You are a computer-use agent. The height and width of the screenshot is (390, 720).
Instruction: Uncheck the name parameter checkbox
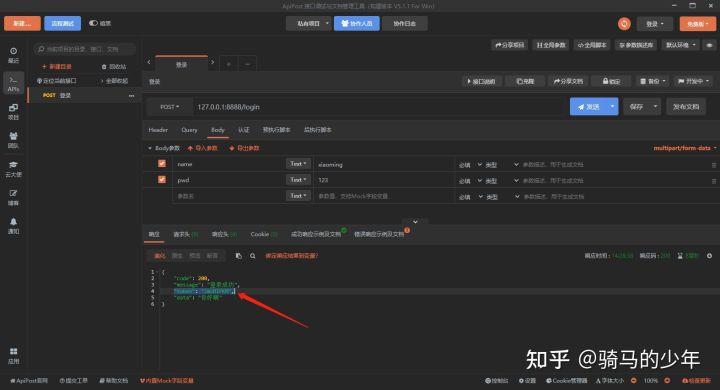[x=162, y=164]
